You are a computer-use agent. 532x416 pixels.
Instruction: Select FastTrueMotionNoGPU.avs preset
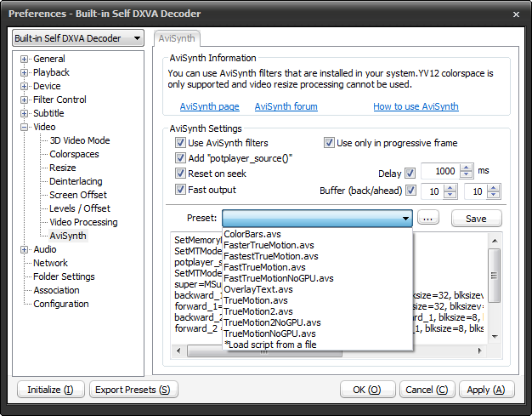pyautogui.click(x=318, y=278)
